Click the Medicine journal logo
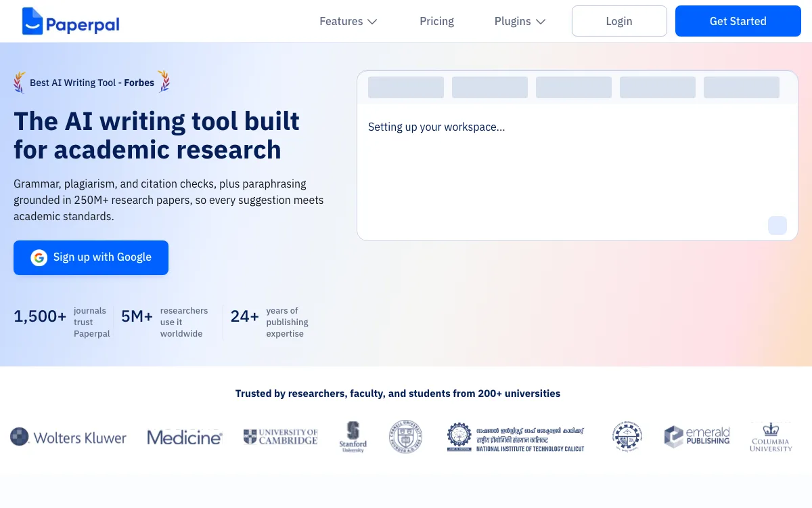Screen dimensions: 812x508 point(185,438)
